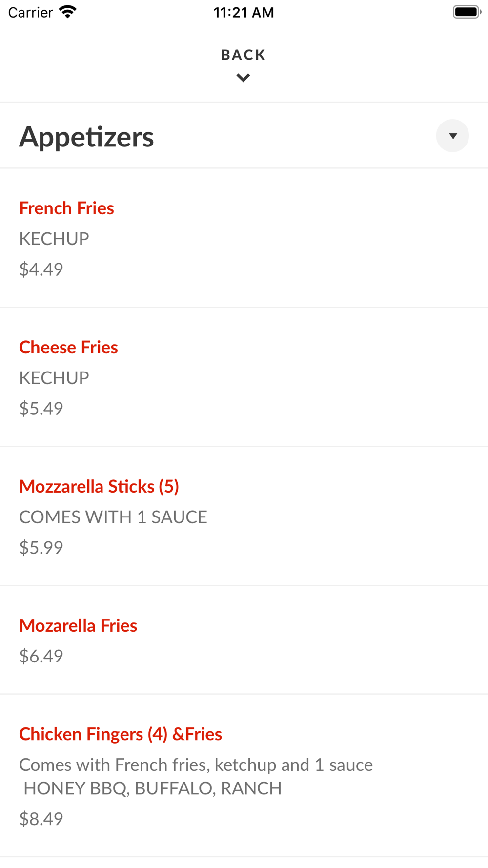The height and width of the screenshot is (868, 488).
Task: Open Chicken Fingers (4) &Fries item
Action: pyautogui.click(x=121, y=734)
